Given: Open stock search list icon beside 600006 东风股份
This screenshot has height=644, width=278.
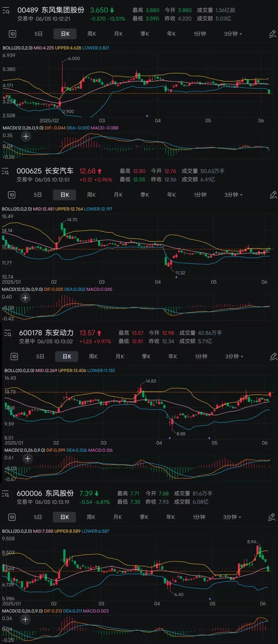Looking at the screenshot, I should 5,494.
